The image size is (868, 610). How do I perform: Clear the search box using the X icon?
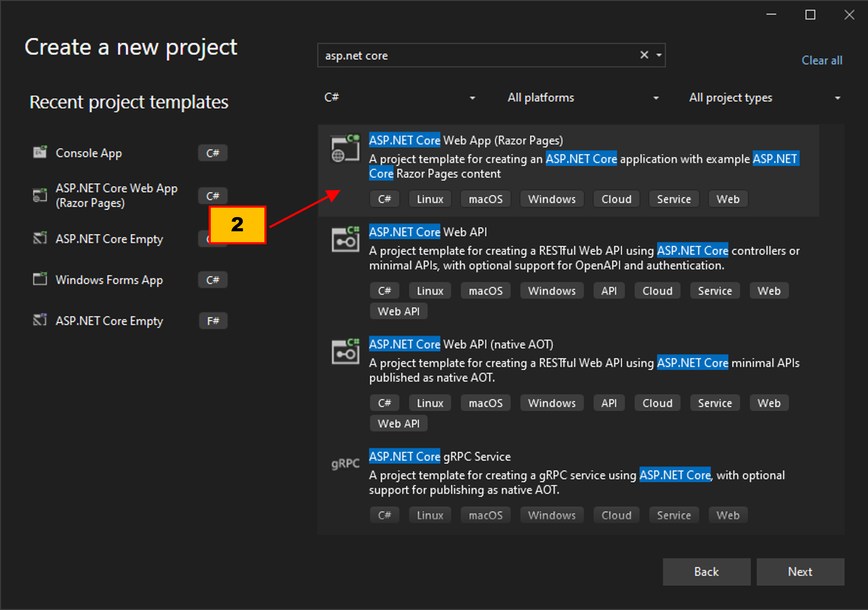(644, 55)
